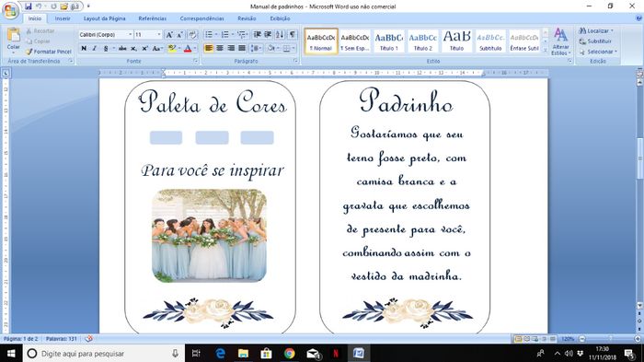Apply the Normal style
Screen dimensions: 644x362
tap(321, 41)
